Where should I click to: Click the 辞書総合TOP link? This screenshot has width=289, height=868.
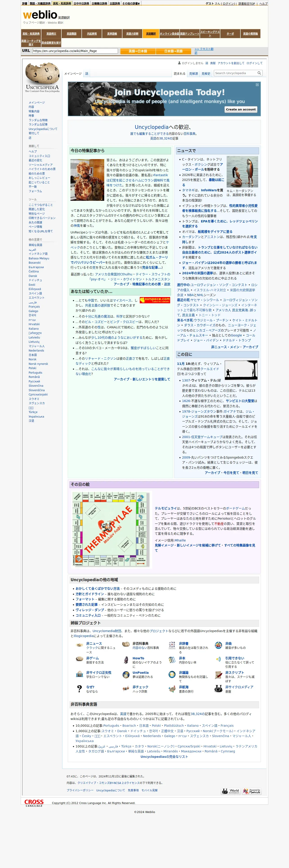(x=247, y=4)
